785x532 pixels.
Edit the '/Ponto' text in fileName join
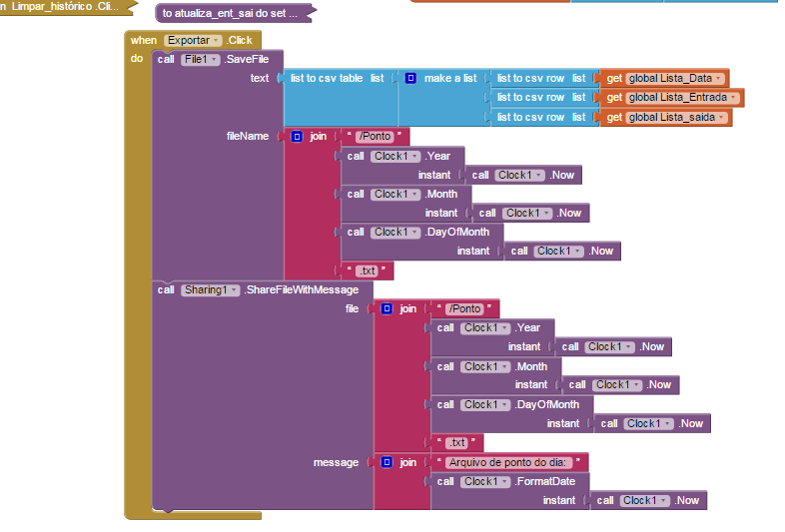(375, 136)
